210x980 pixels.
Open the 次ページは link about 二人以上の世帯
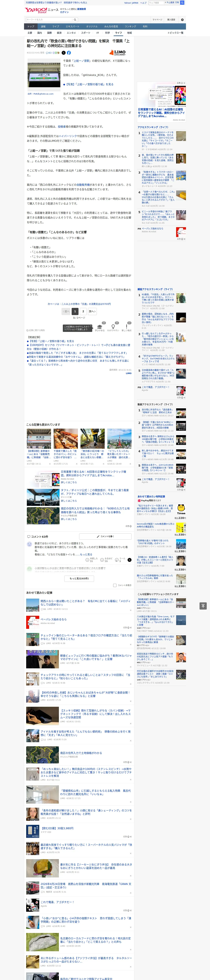pyautogui.click(x=79, y=304)
